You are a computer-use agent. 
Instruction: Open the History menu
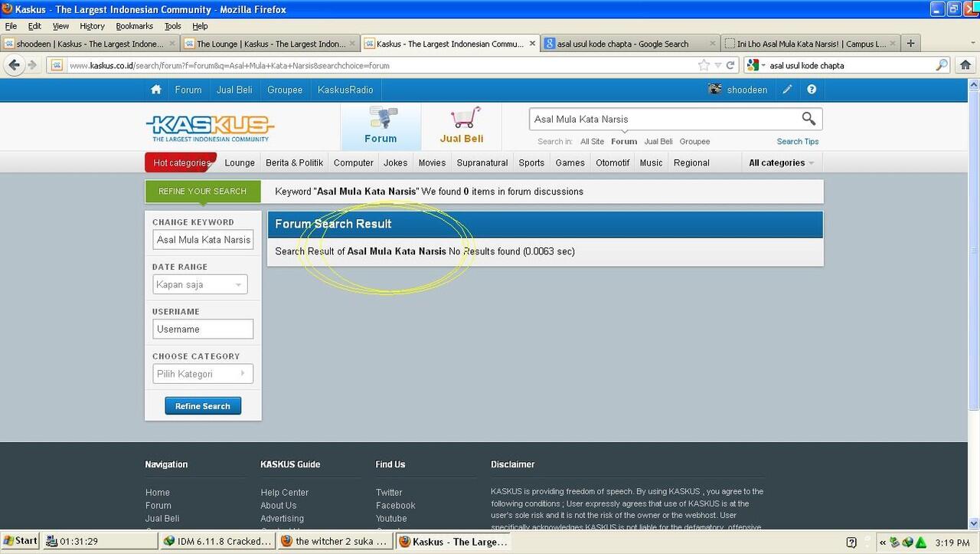[x=92, y=26]
